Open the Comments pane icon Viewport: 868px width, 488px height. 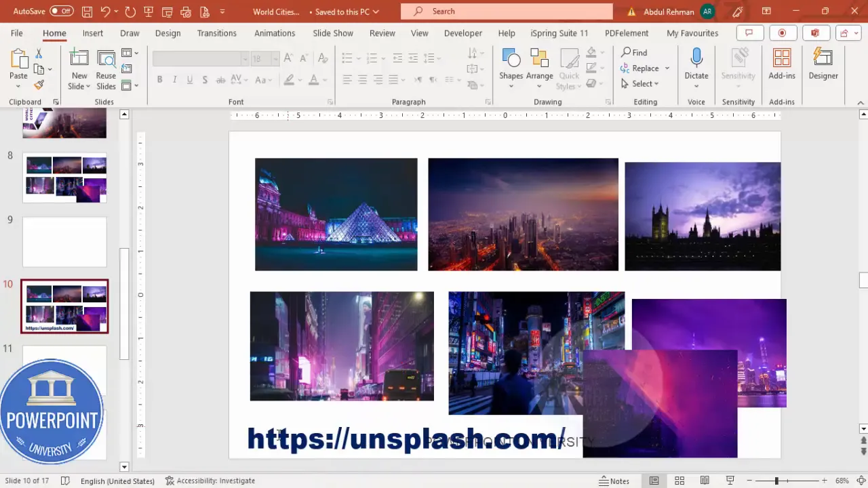[x=749, y=33]
